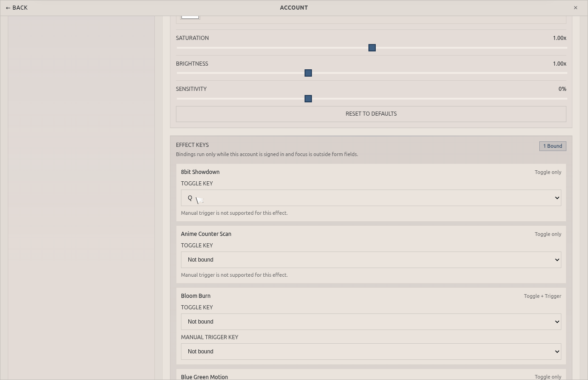The height and width of the screenshot is (380, 588).
Task: Select the Blue Green Motion effect heading
Action: (x=204, y=377)
